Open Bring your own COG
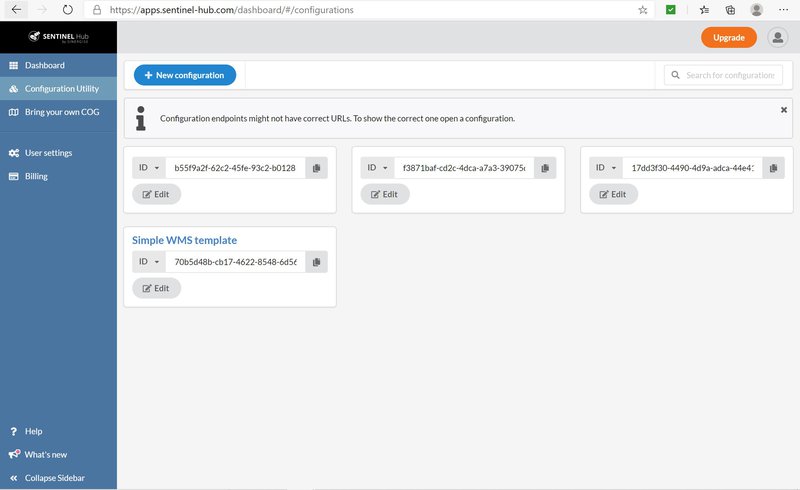 [58, 112]
